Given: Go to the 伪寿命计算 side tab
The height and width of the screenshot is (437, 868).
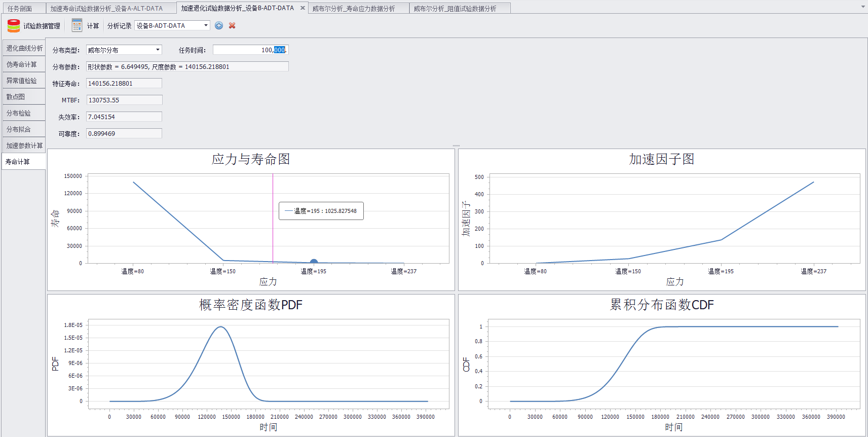Looking at the screenshot, I should pos(22,64).
